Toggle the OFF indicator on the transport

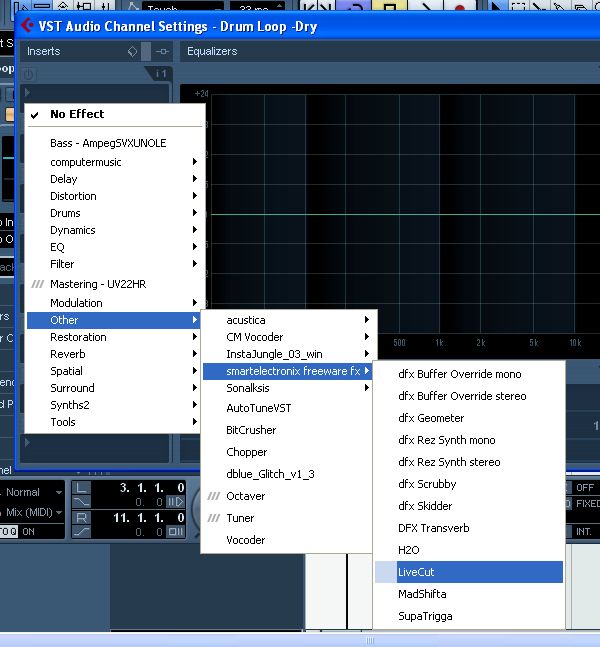(585, 488)
